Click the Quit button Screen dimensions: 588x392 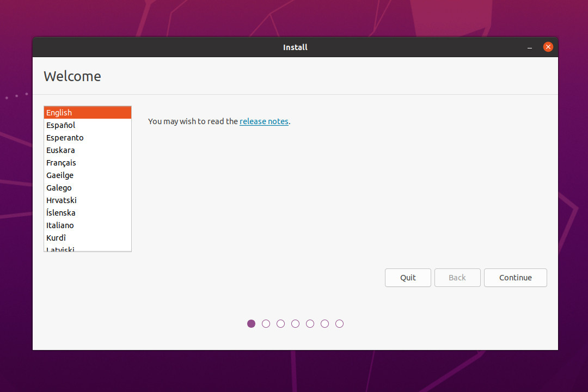click(x=408, y=278)
